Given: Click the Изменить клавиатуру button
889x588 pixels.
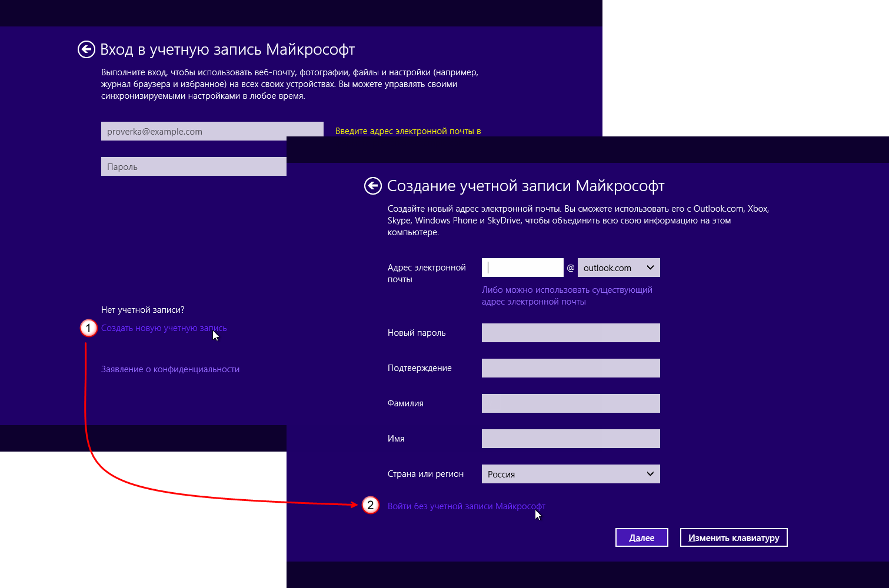Looking at the screenshot, I should click(x=734, y=537).
